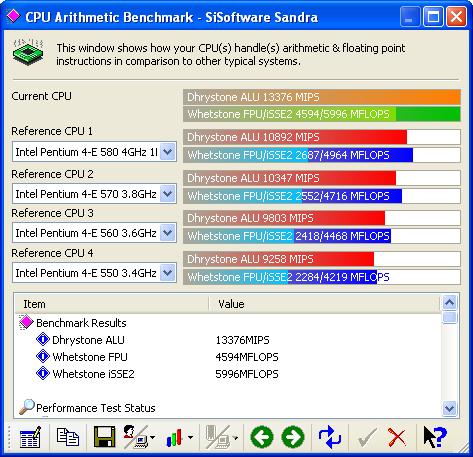
Task: Click the Value column header
Action: tap(324, 304)
